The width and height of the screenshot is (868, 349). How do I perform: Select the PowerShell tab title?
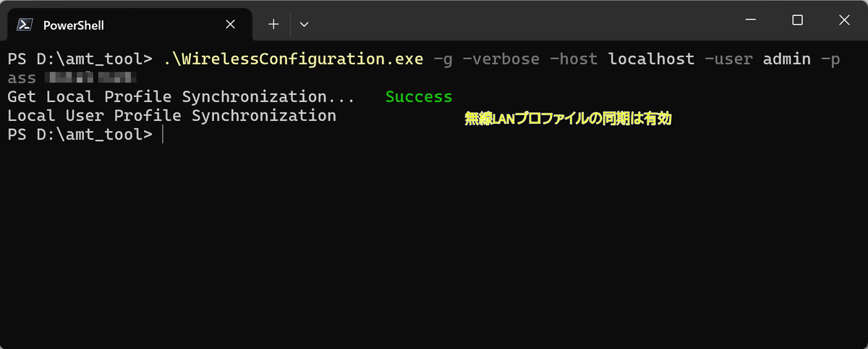(74, 25)
